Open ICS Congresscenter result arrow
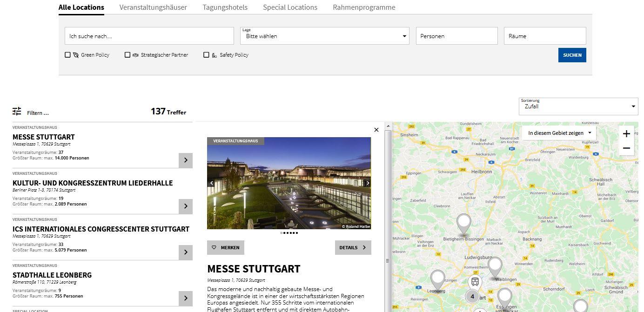 point(186,252)
